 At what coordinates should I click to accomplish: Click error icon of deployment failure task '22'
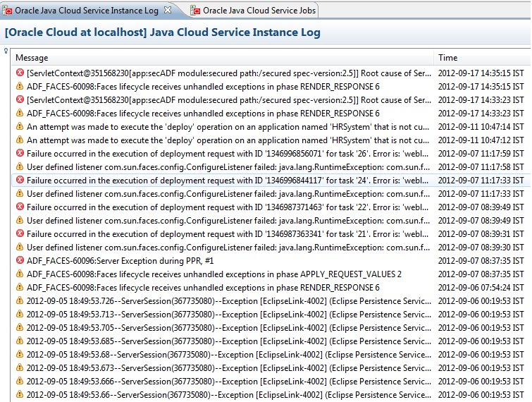(20, 207)
